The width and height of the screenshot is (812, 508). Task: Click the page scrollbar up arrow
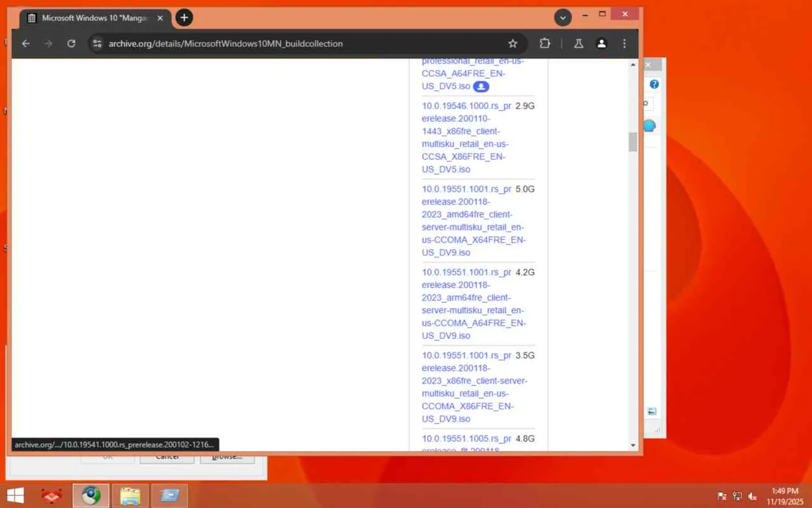point(632,65)
